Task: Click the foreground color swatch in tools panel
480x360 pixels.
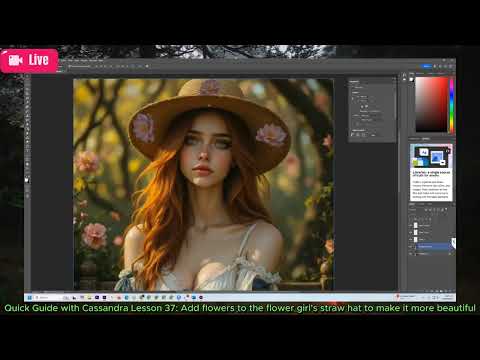Action: 26,179
